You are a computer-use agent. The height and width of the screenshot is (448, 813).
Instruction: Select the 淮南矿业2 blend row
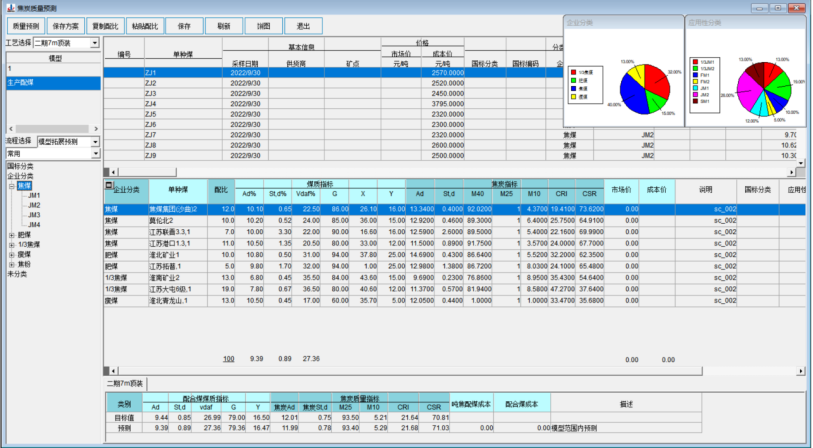(454, 277)
